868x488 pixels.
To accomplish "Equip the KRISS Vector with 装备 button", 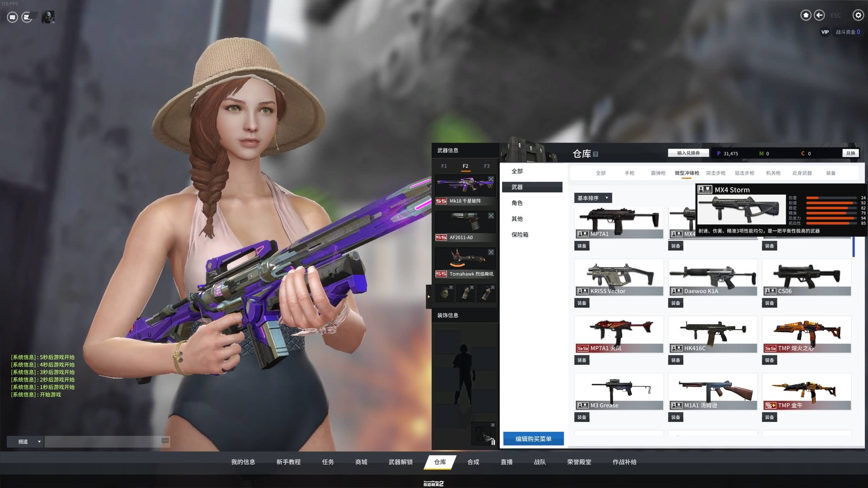I will click(582, 303).
